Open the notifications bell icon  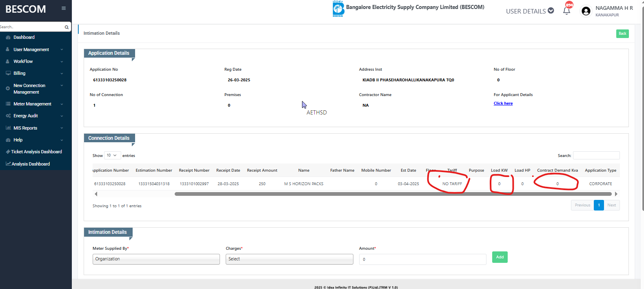[x=566, y=11]
